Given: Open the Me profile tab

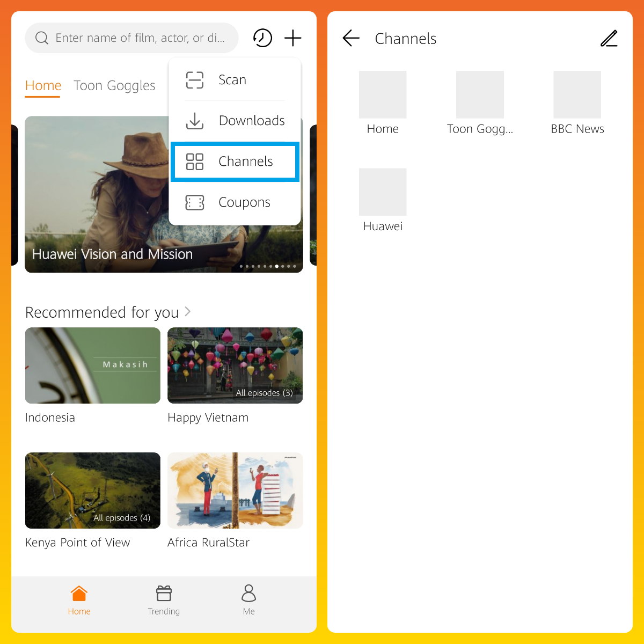Looking at the screenshot, I should (248, 600).
